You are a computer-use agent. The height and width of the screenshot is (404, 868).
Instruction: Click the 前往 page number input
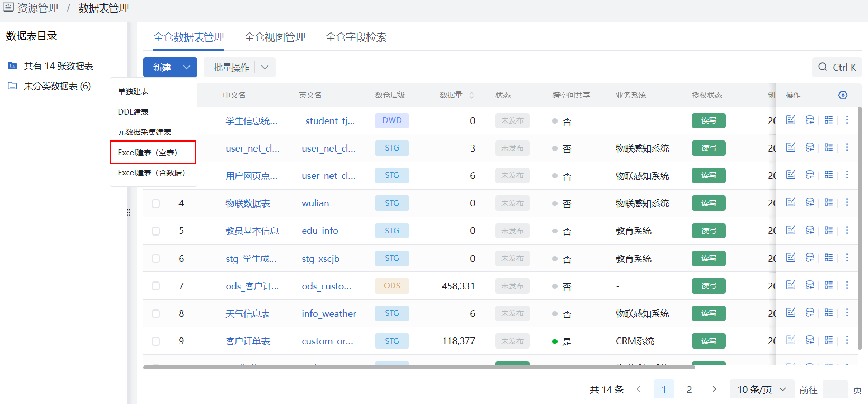[835, 389]
